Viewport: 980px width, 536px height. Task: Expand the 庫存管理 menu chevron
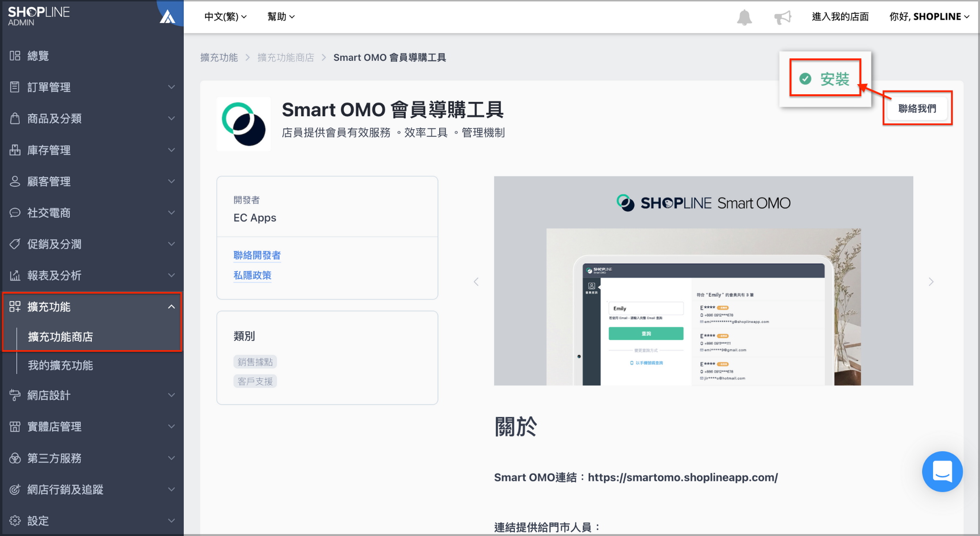pyautogui.click(x=171, y=150)
